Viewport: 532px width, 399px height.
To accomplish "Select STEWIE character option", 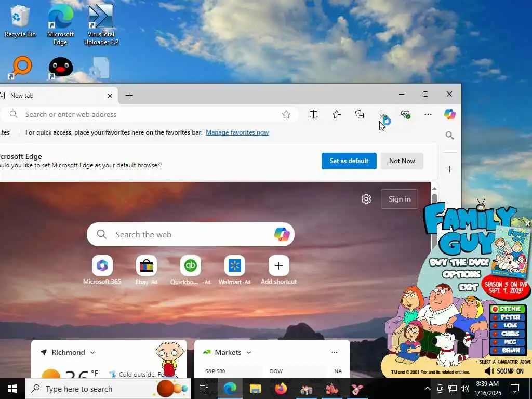I will [x=507, y=309].
